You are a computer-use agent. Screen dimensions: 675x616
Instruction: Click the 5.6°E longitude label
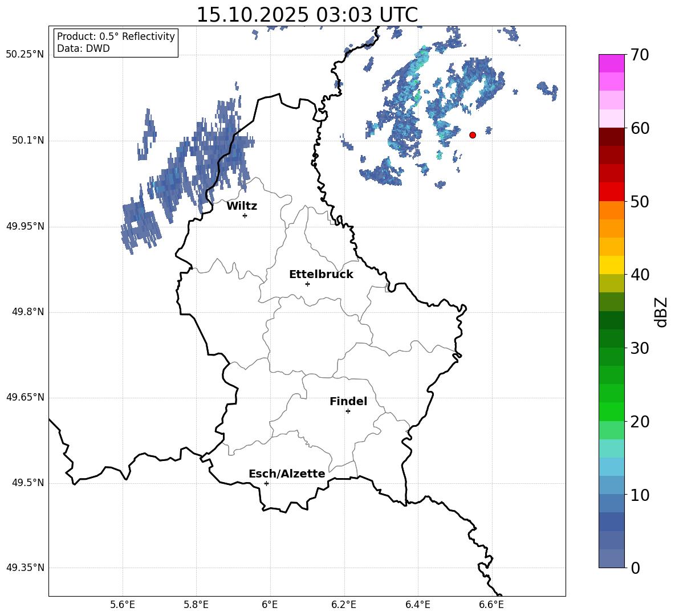[123, 605]
